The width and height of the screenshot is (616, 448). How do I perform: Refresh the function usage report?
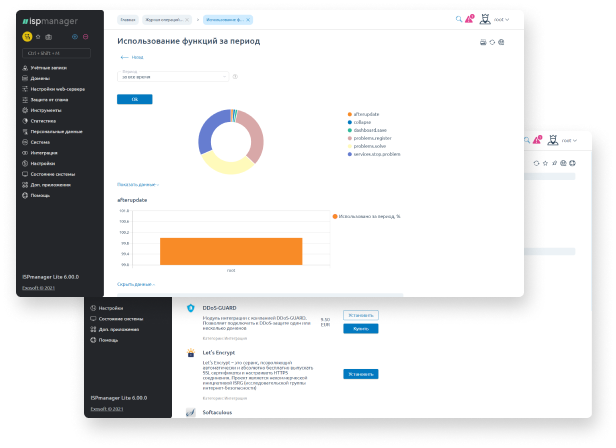coord(492,42)
